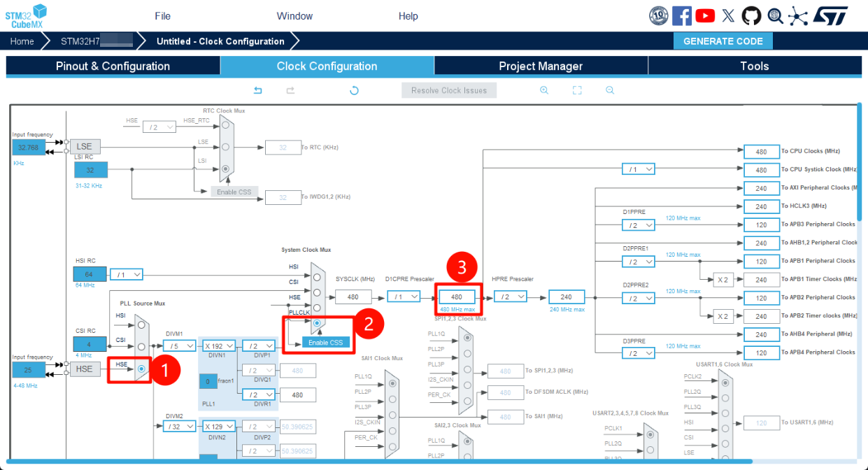This screenshot has height=470, width=868.
Task: Click HSE input frequency field showing 25
Action: [29, 369]
